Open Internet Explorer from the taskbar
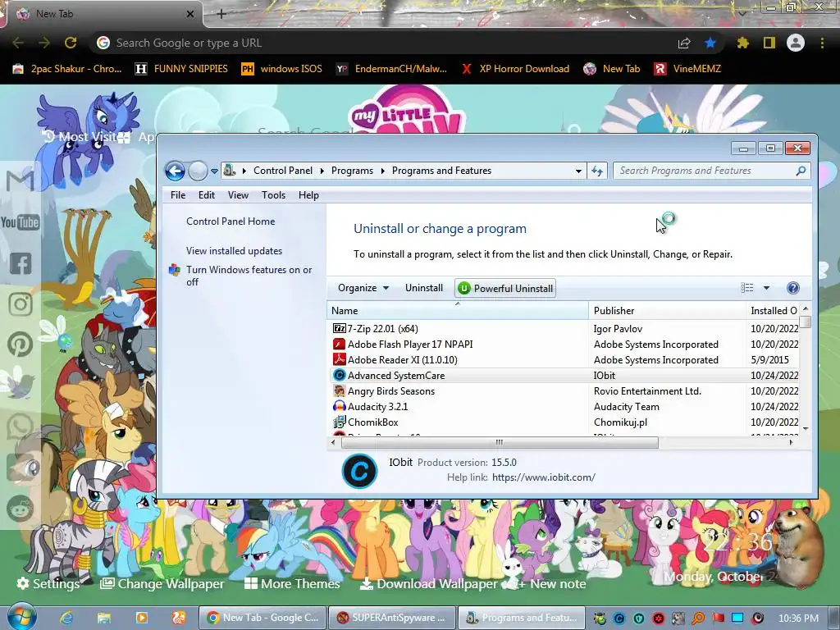The image size is (840, 630). 66,618
